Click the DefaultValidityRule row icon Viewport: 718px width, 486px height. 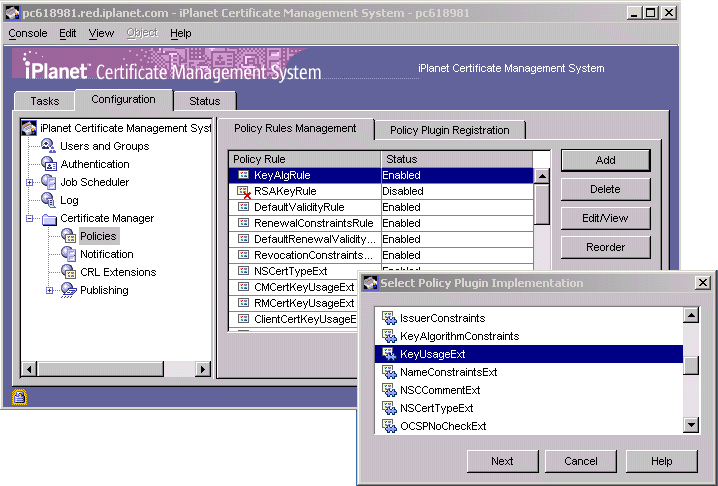click(x=244, y=207)
